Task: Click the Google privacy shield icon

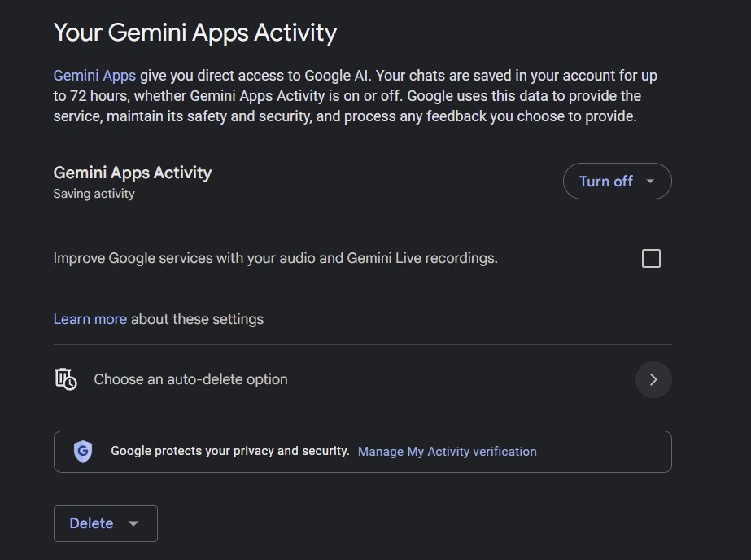Action: click(x=82, y=451)
